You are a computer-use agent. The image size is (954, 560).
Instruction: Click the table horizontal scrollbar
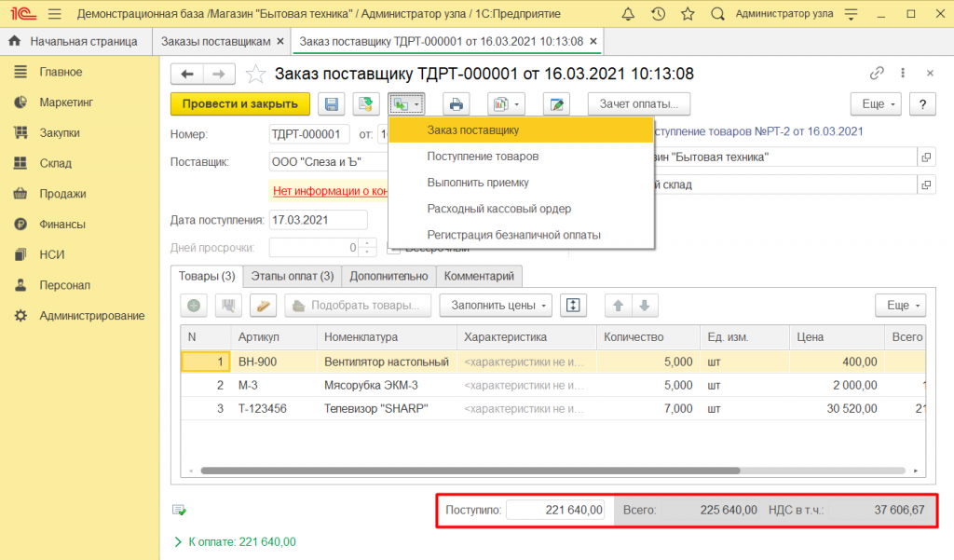(470, 471)
